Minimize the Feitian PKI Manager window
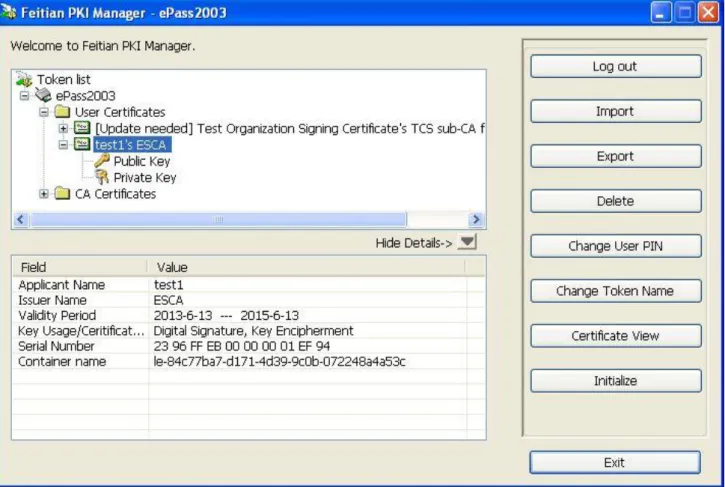 [x=660, y=12]
